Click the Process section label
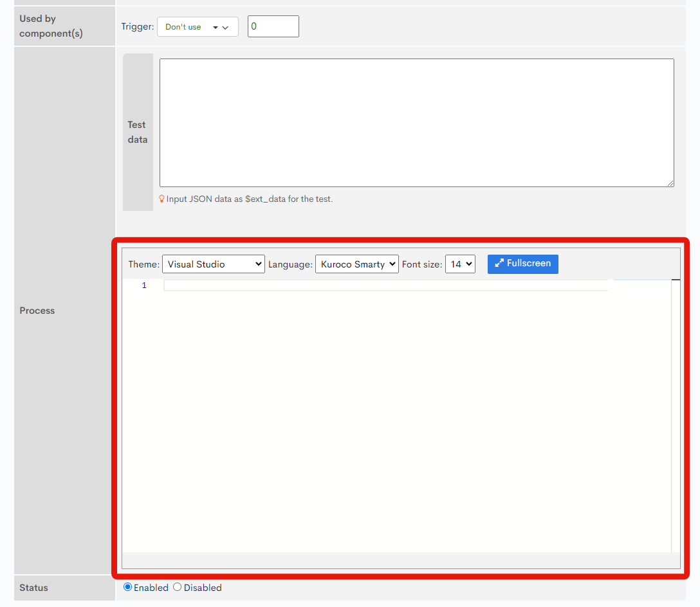Viewport: 700px width, 607px height. tap(37, 310)
